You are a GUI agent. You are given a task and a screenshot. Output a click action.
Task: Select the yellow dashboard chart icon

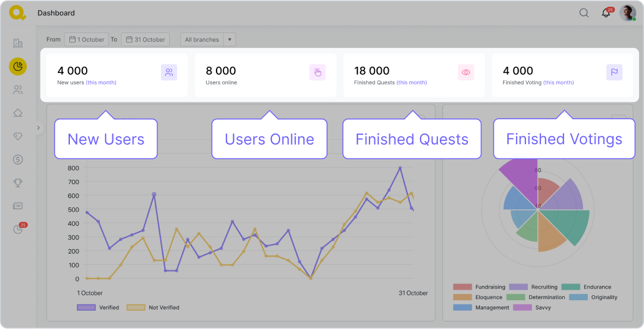(17, 66)
